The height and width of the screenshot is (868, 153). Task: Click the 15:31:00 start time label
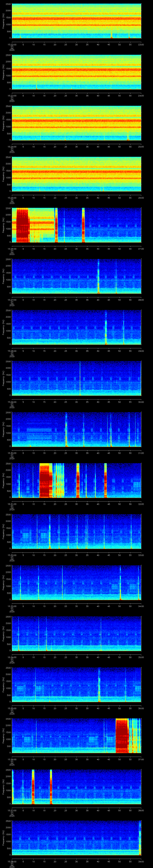click(x=12, y=504)
